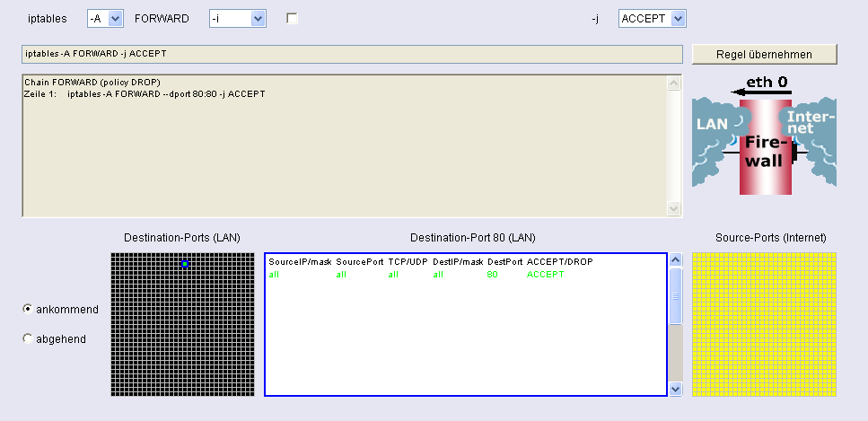868x421 pixels.
Task: Click the Internet cloud in diagram
Action: (x=811, y=123)
